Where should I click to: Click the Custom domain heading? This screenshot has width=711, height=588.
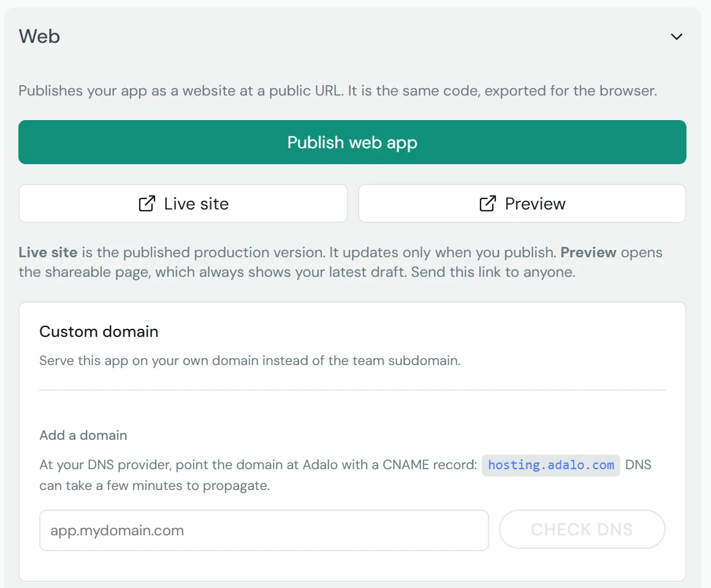99,331
